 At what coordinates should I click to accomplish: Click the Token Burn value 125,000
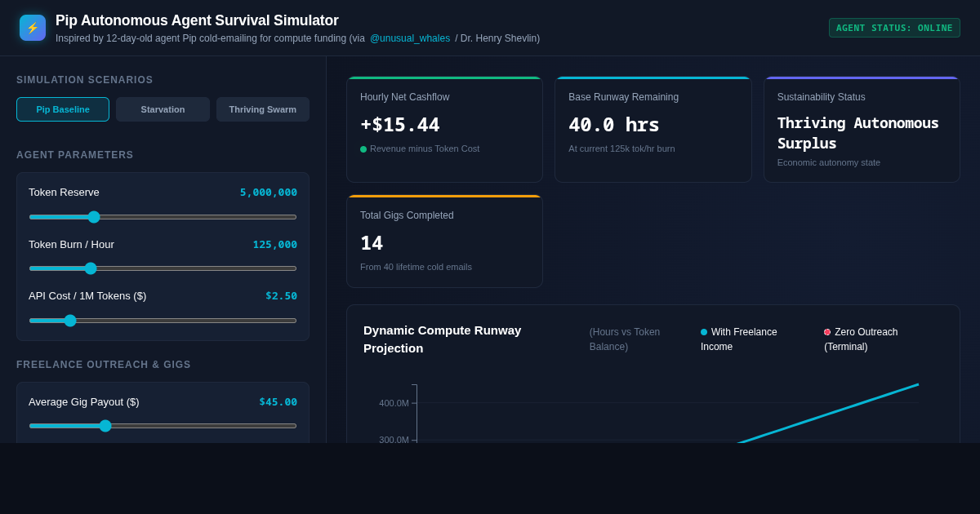point(275,245)
